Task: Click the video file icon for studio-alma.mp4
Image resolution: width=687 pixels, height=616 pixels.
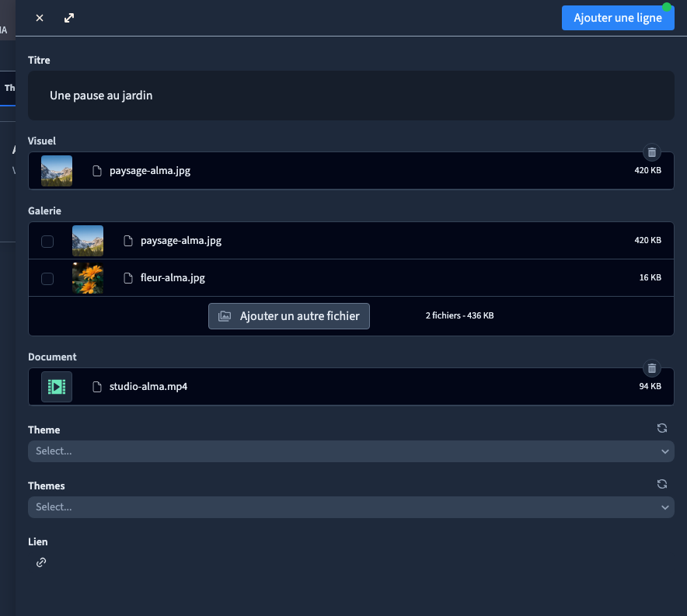Action: click(x=57, y=387)
